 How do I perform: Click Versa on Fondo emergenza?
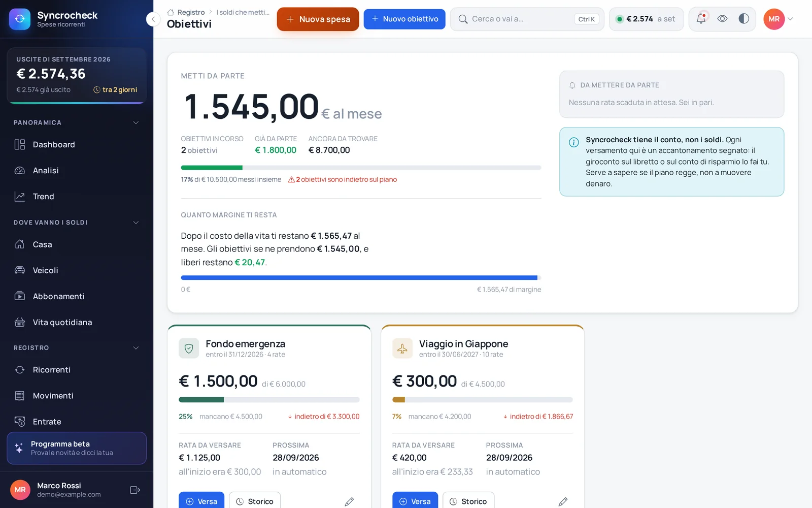point(201,501)
